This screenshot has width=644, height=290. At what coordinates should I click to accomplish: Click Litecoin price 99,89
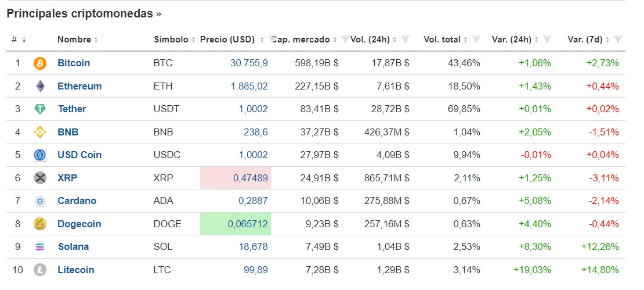(255, 270)
